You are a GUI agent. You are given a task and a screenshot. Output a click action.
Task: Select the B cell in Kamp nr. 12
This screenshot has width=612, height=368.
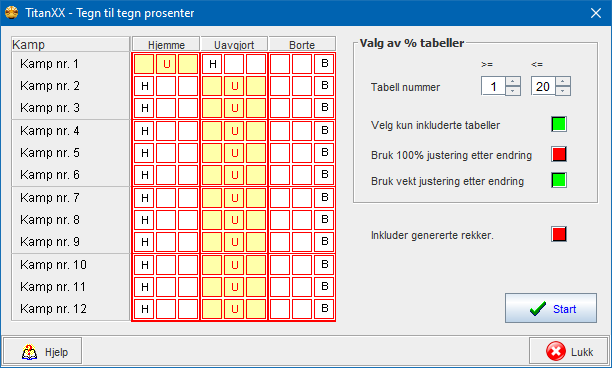tap(324, 309)
